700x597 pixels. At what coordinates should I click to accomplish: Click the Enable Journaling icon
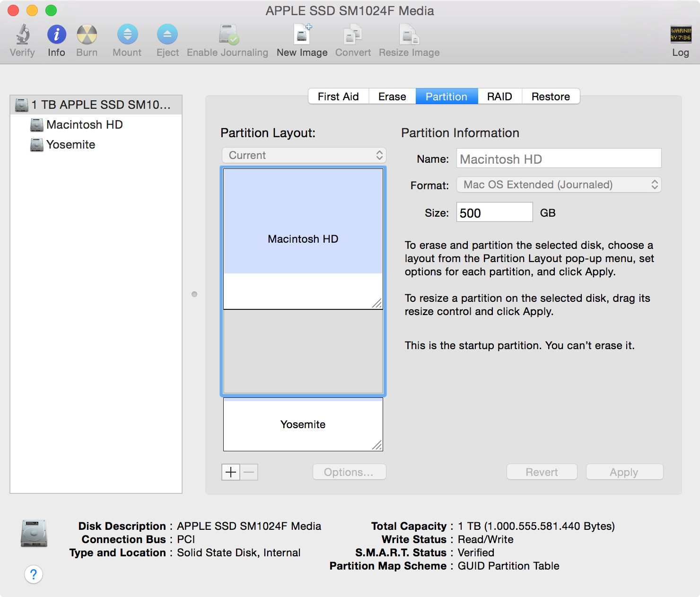228,35
